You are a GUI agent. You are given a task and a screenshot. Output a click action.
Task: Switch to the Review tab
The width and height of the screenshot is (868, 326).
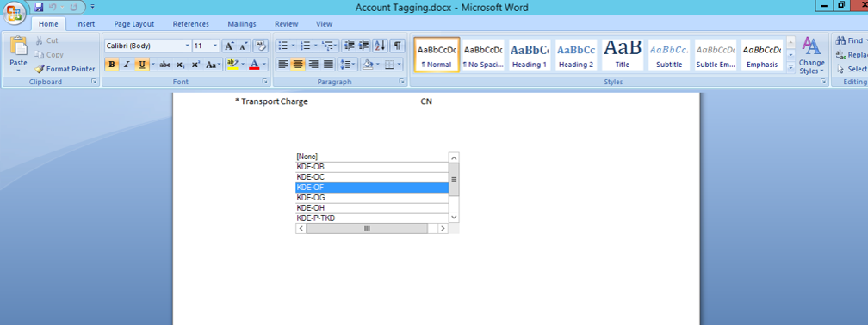point(286,24)
